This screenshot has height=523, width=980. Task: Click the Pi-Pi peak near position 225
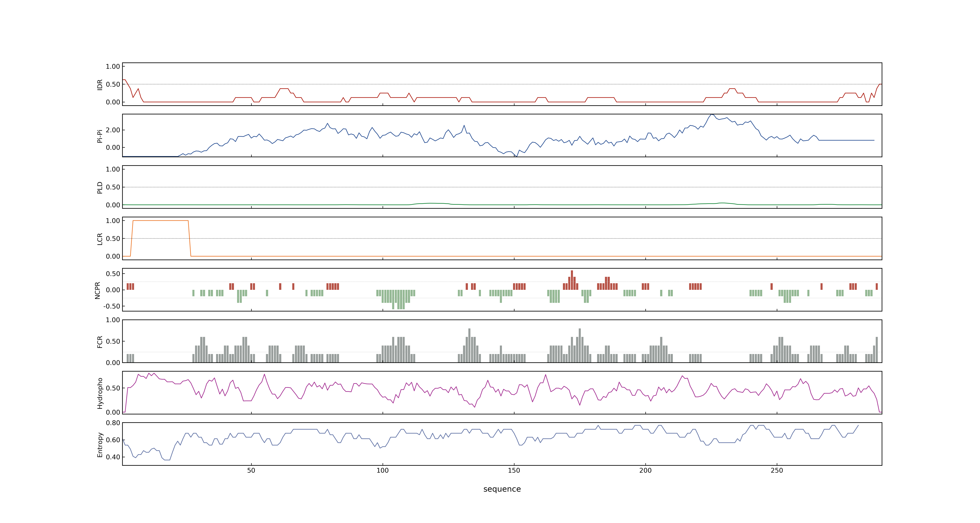(711, 115)
